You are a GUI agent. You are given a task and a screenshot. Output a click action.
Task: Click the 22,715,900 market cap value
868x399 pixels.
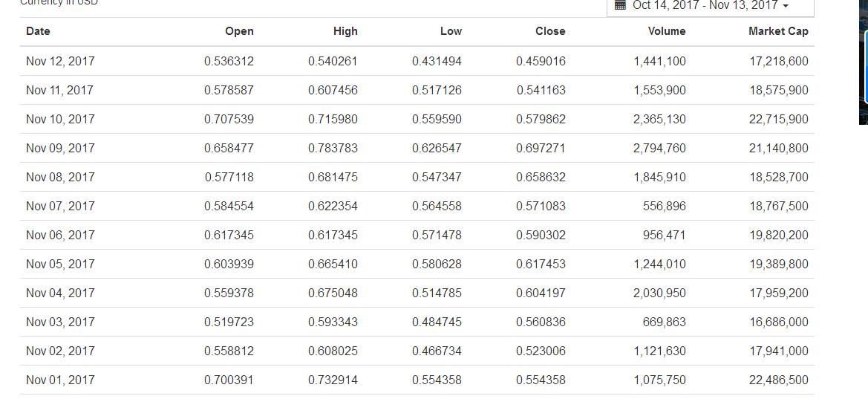tap(778, 119)
